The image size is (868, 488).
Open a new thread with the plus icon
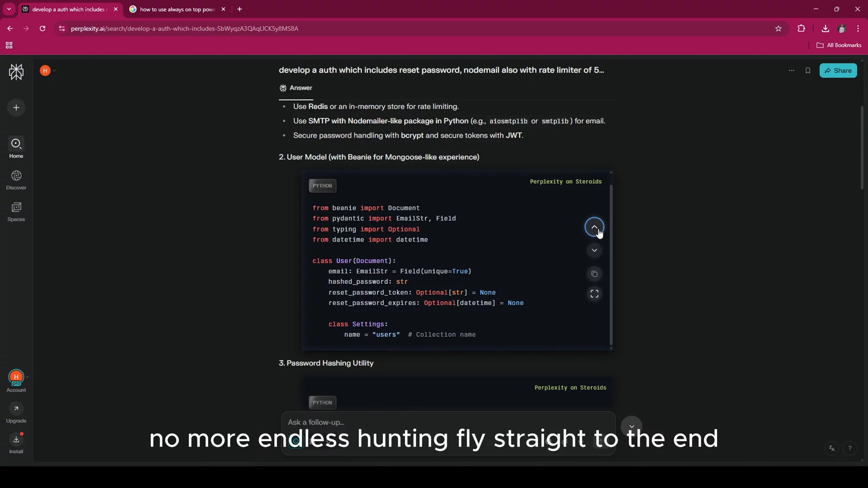(16, 108)
